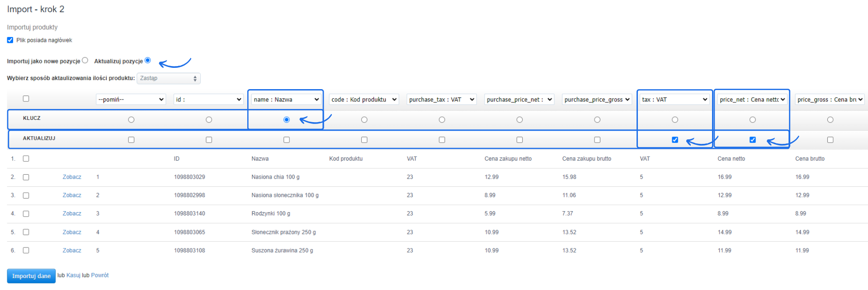Screen dimensions: 868x290
Task: Uncheck AKTUALIZUJ for the 'price_net' column
Action: click(x=752, y=140)
